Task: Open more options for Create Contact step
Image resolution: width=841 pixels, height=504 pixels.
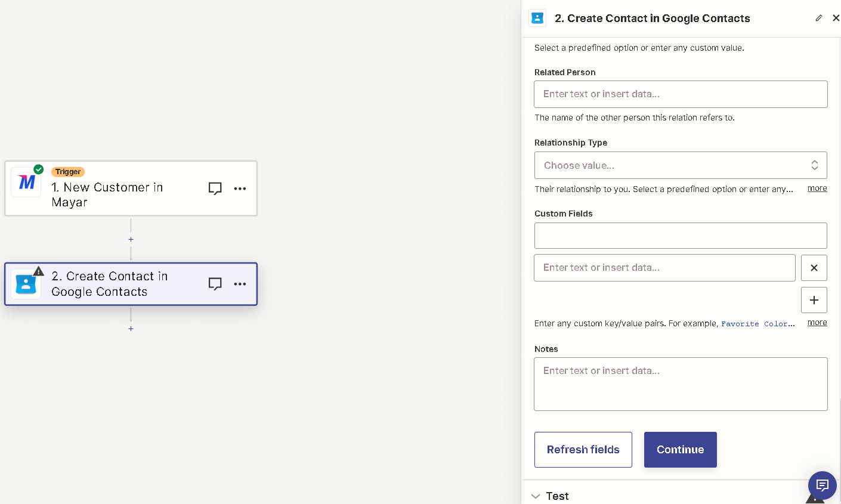Action: (240, 284)
